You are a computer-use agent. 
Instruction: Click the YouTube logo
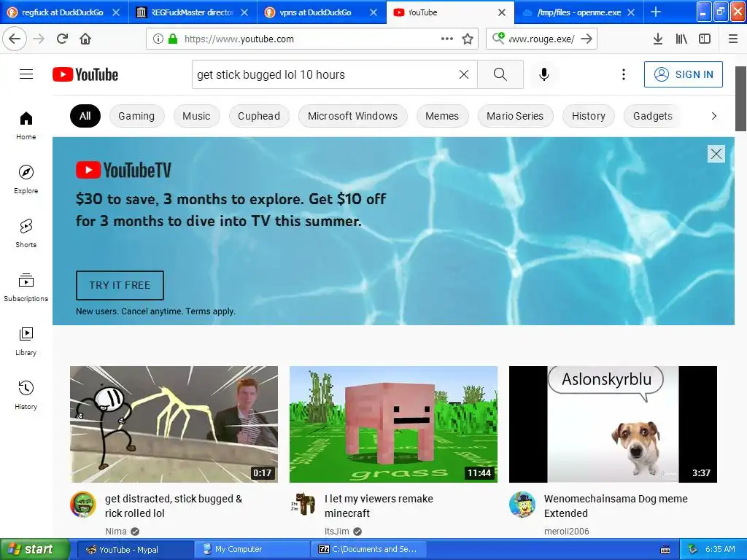click(85, 74)
